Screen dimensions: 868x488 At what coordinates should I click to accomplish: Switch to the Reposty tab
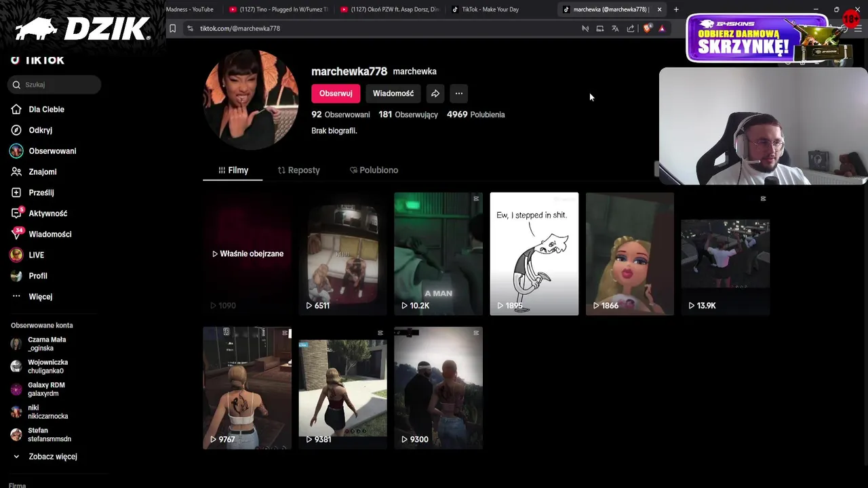[x=298, y=170]
